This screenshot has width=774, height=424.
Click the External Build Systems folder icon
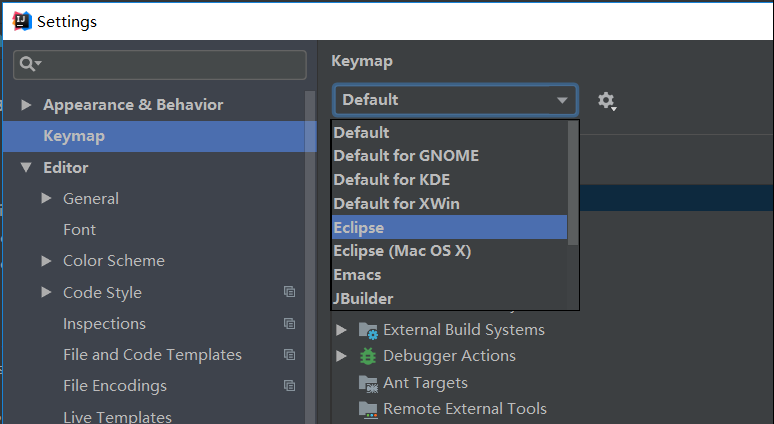(x=368, y=330)
